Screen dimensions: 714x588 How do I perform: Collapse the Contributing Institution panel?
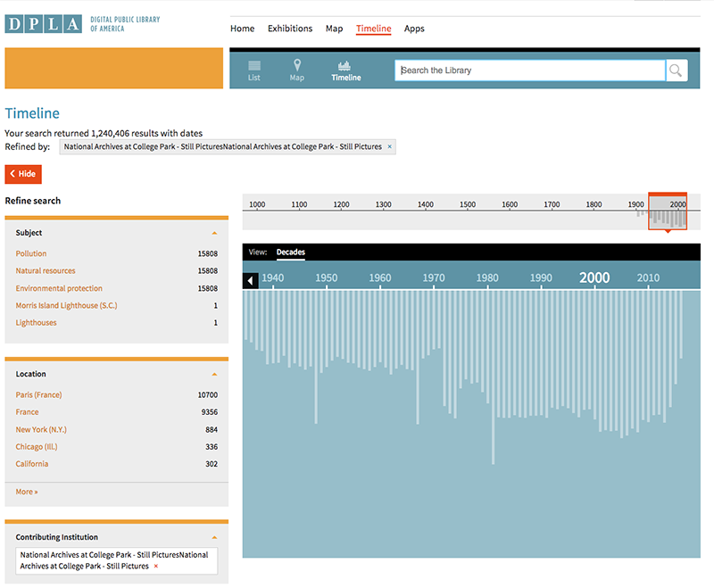point(214,537)
